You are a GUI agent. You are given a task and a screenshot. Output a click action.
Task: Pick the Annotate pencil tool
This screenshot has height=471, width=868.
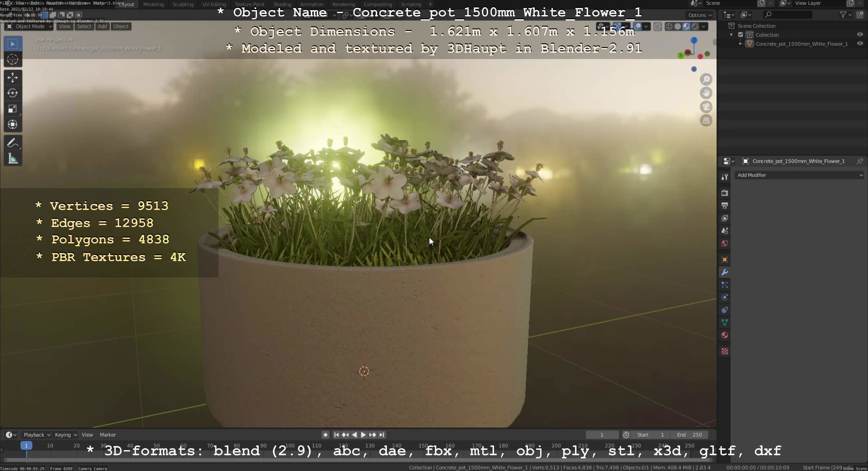[13, 143]
